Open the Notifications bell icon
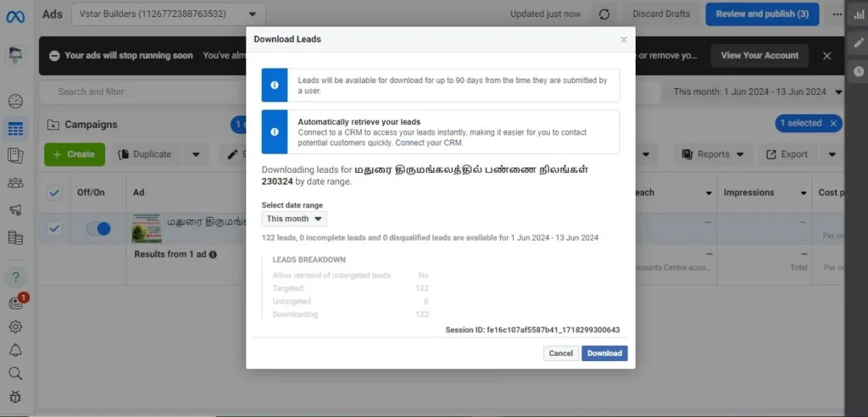 15,350
